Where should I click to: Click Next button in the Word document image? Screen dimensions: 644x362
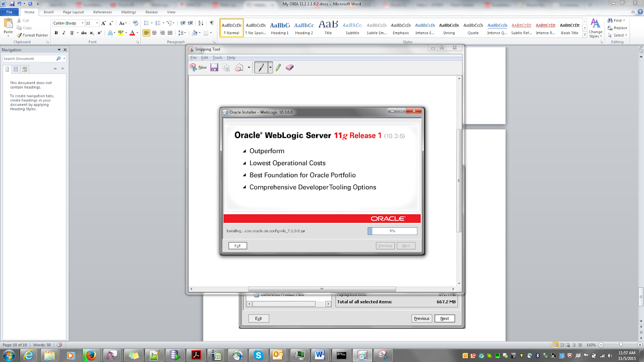pyautogui.click(x=445, y=319)
